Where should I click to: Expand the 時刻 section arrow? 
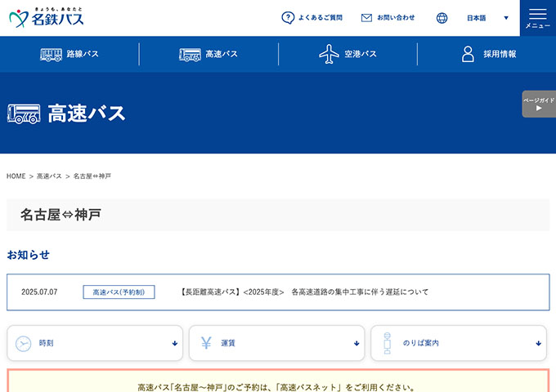point(175,343)
